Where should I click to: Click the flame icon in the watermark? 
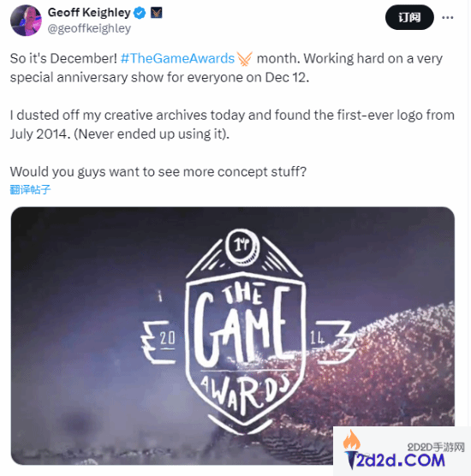click(352, 440)
